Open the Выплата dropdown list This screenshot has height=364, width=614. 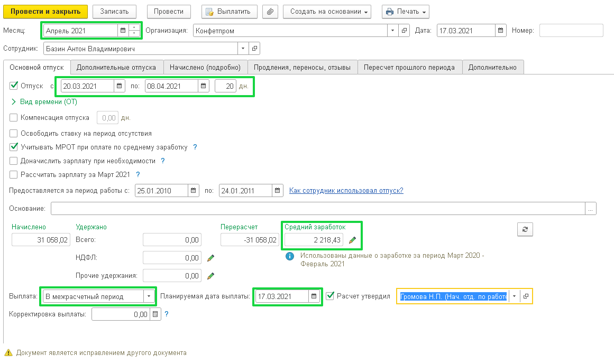point(149,296)
